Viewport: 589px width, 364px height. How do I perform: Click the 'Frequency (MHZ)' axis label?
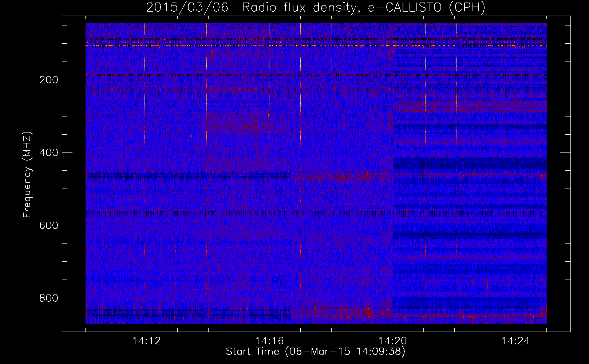pos(27,174)
